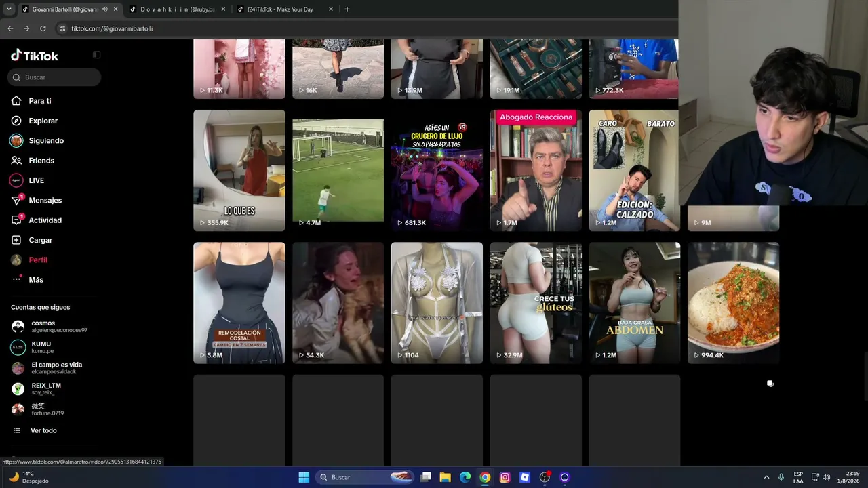Open the Windows Start menu
Image resolution: width=868 pixels, height=488 pixels.
coord(304,477)
